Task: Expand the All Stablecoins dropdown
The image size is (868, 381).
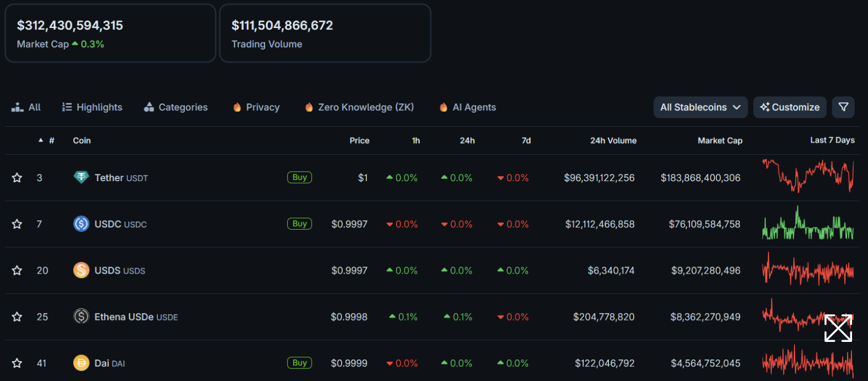Action: click(700, 107)
